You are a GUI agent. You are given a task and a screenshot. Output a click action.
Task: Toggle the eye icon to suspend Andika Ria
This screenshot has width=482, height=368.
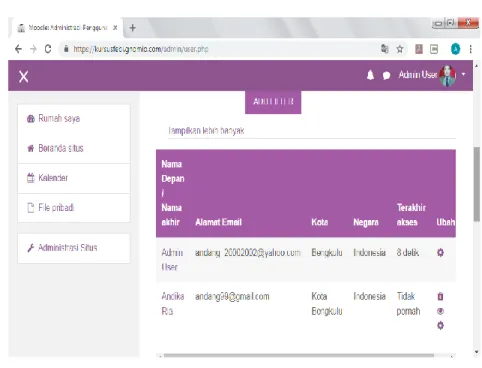tap(440, 311)
